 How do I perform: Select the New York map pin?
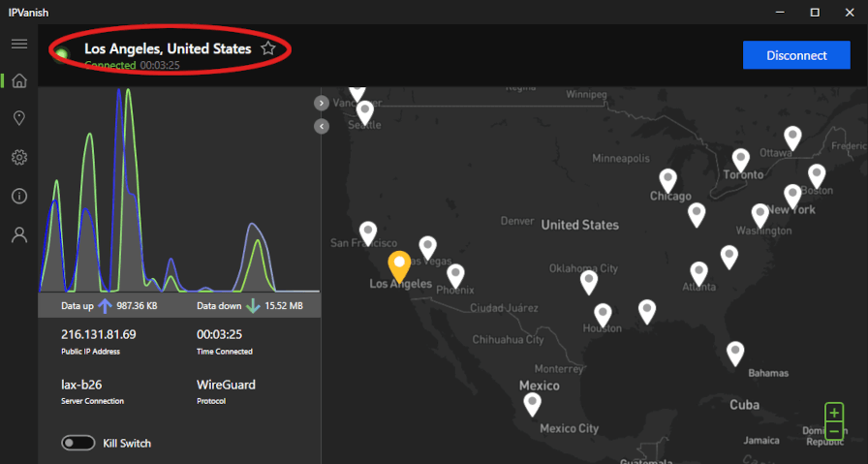(792, 197)
